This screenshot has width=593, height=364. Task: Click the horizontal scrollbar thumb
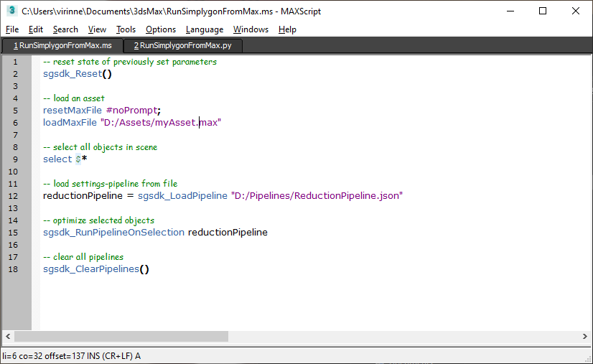(121, 336)
